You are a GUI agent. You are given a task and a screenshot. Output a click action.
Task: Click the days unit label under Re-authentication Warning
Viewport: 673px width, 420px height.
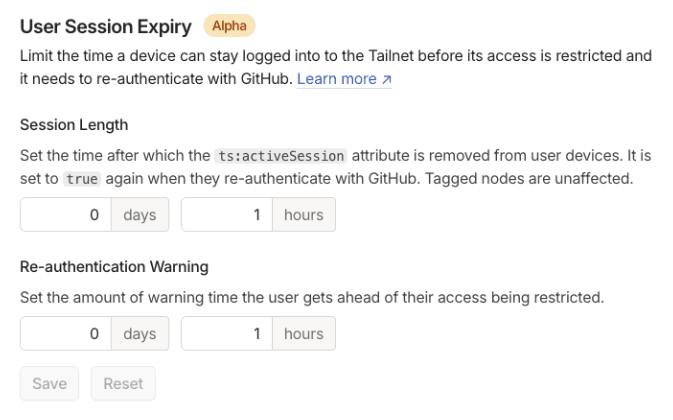pos(140,334)
